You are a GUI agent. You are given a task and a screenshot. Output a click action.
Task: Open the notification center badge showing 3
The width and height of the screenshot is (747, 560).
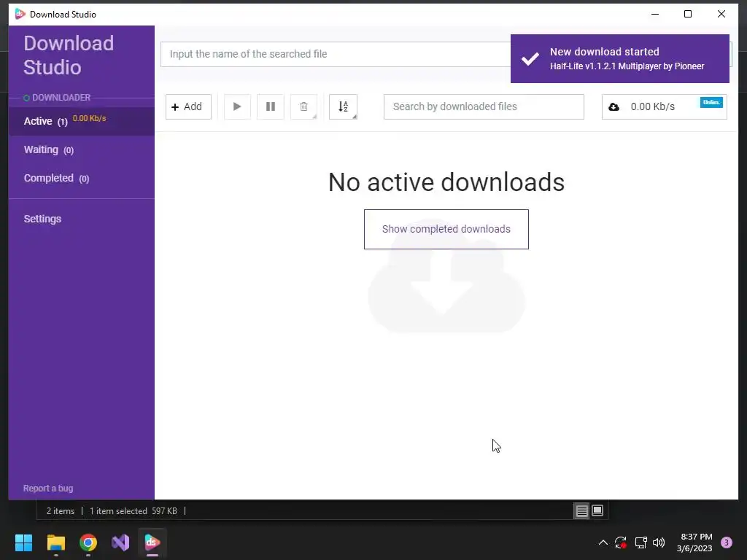[x=727, y=542]
